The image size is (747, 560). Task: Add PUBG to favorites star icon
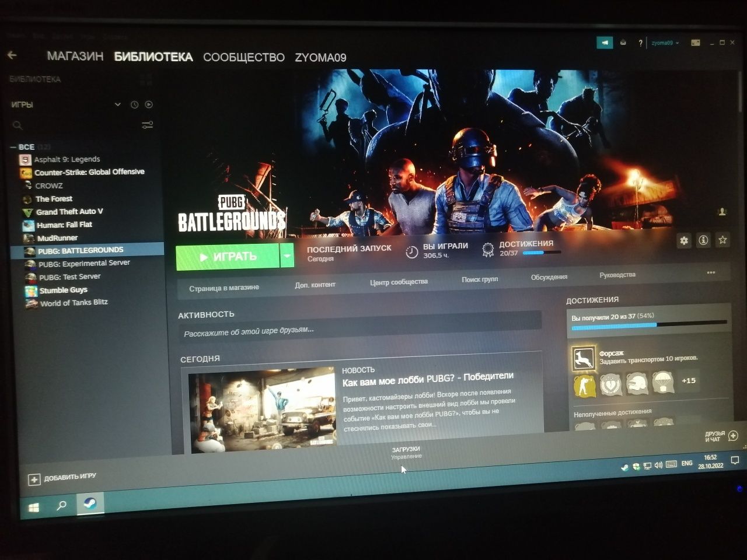point(722,239)
